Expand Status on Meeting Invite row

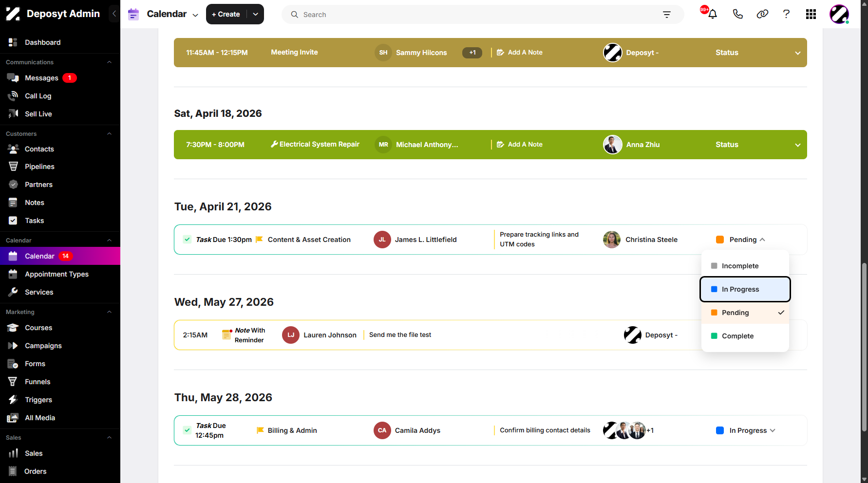797,53
